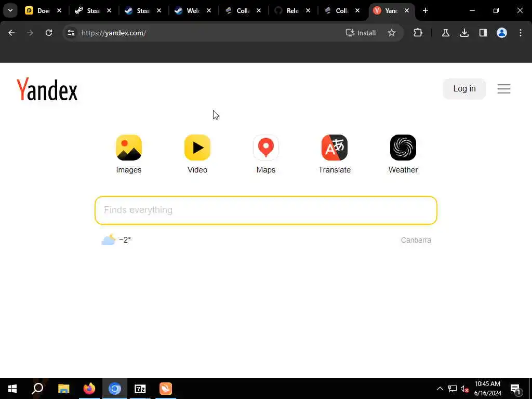Open the orange app on taskbar
The image size is (532, 399).
click(166, 389)
